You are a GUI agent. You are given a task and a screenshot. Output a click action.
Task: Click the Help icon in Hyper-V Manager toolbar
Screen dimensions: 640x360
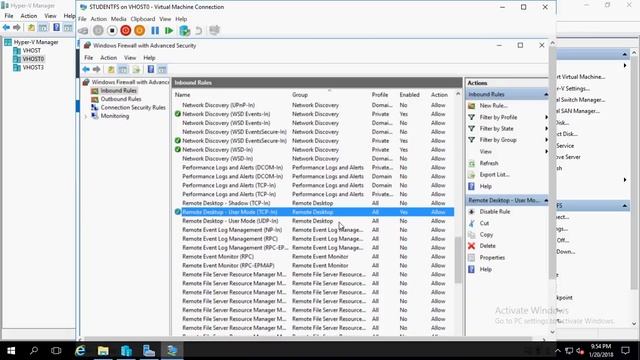pyautogui.click(x=56, y=28)
